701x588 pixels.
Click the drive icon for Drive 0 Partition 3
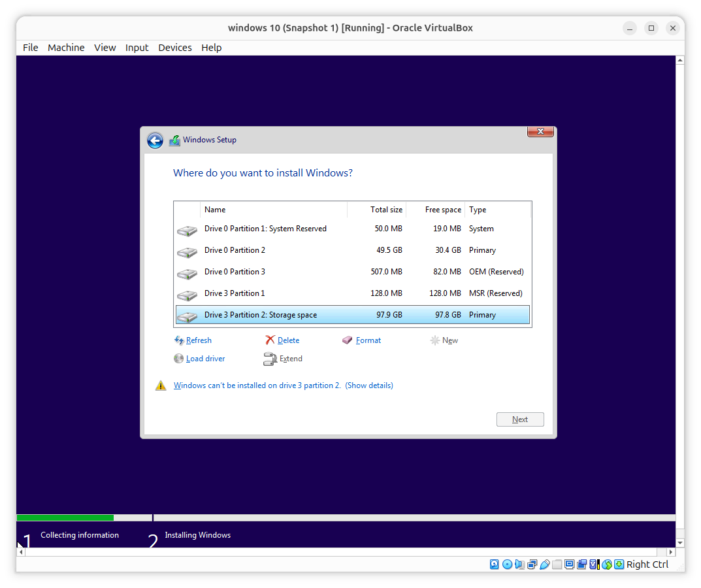point(187,274)
